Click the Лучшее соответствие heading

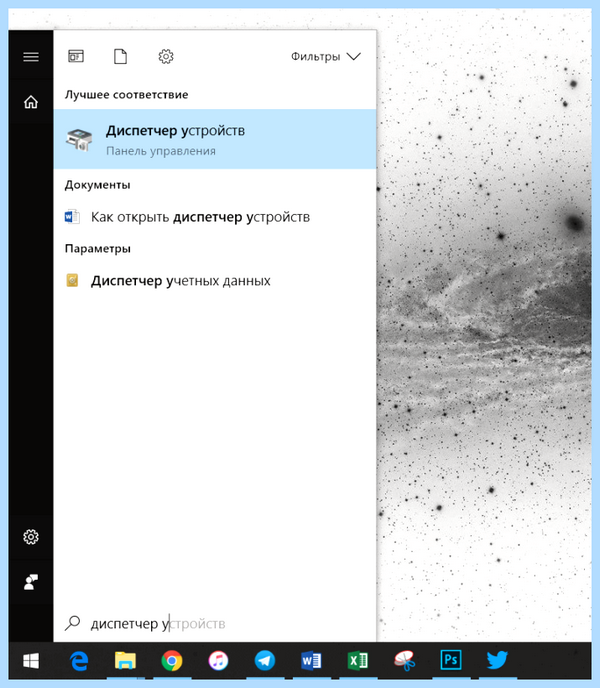(x=126, y=94)
